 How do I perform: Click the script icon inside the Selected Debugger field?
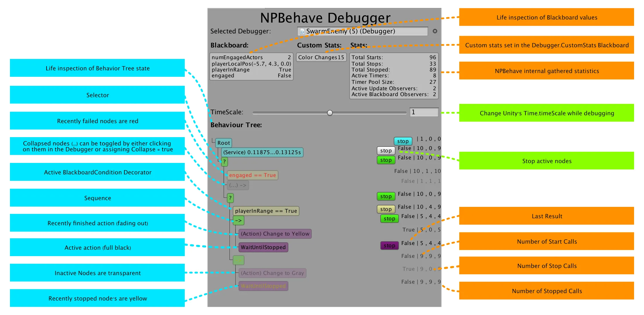click(x=302, y=31)
